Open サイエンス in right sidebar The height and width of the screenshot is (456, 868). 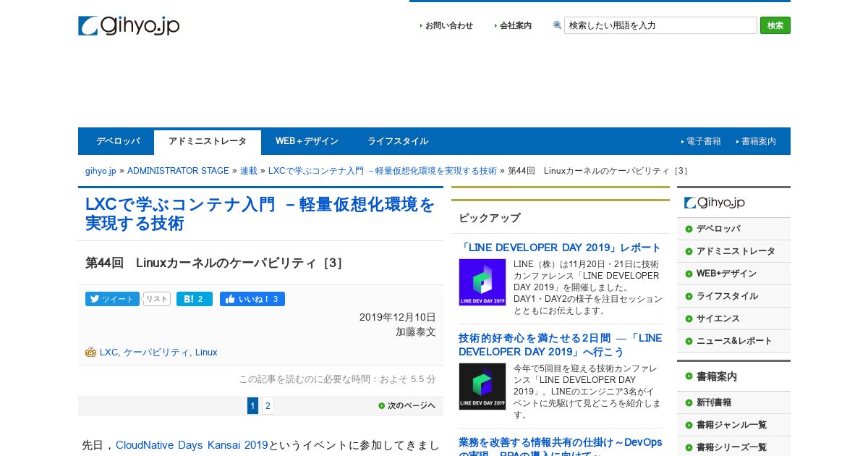733,318
